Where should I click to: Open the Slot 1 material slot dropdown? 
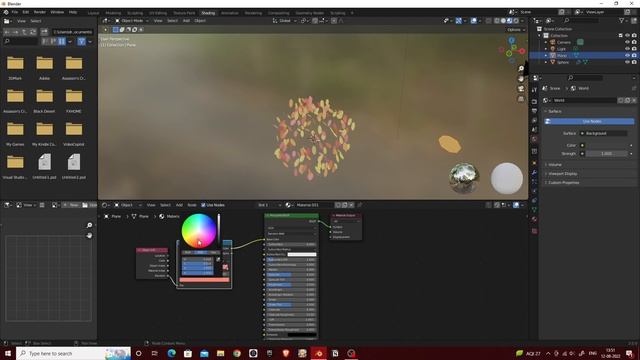click(269, 205)
